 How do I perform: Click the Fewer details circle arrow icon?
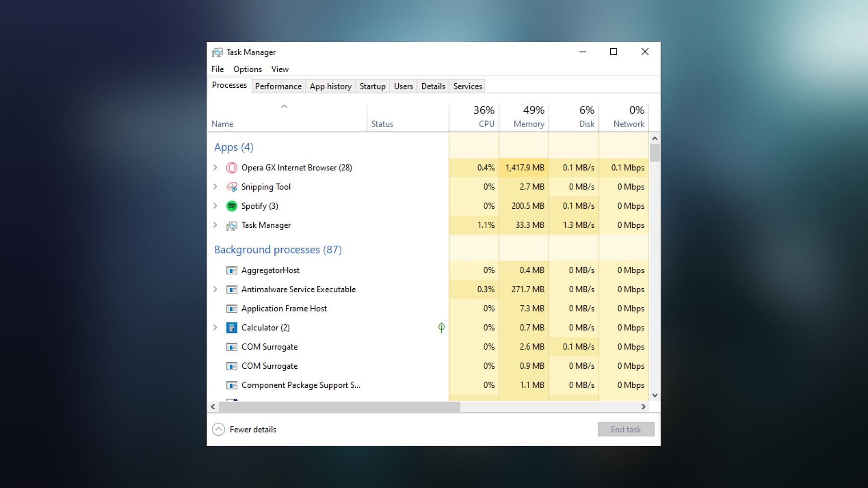218,429
